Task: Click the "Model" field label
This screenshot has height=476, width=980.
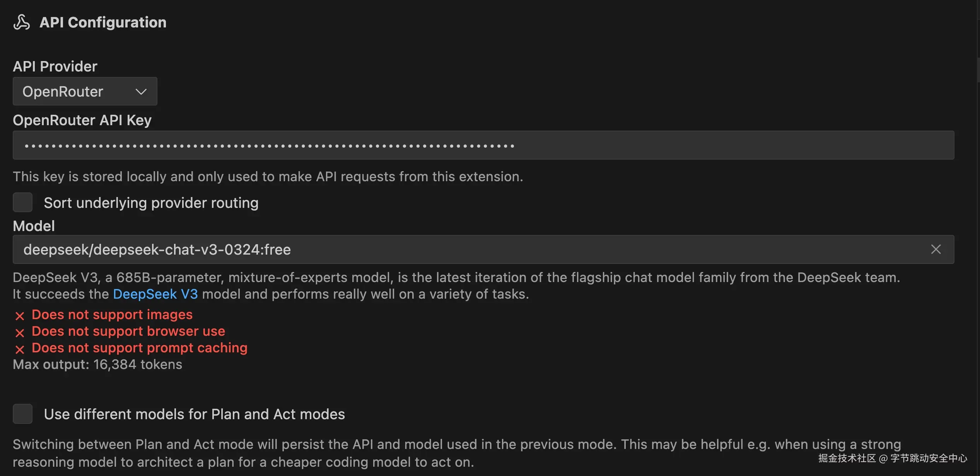Action: coord(34,226)
